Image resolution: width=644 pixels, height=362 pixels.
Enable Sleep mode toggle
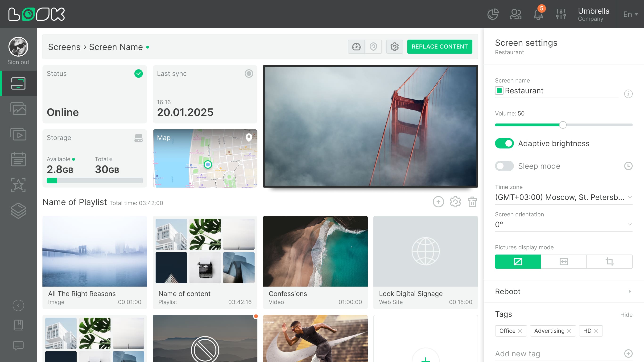[504, 166]
